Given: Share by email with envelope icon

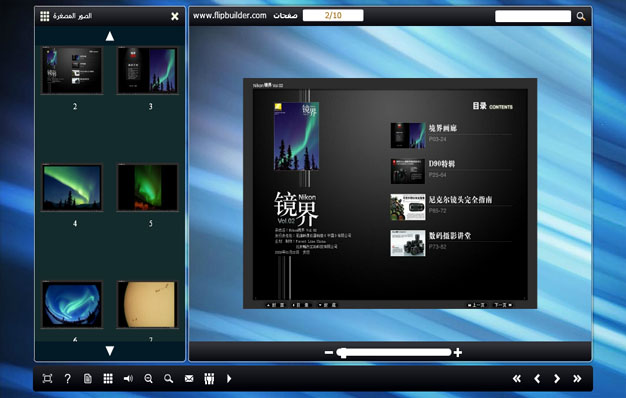Looking at the screenshot, I should pyautogui.click(x=189, y=378).
